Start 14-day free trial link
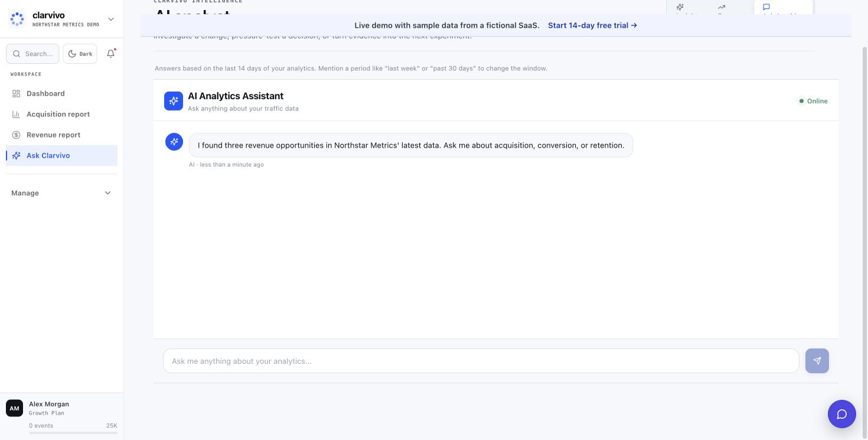Screen dimensions: 868x440 [592, 25]
